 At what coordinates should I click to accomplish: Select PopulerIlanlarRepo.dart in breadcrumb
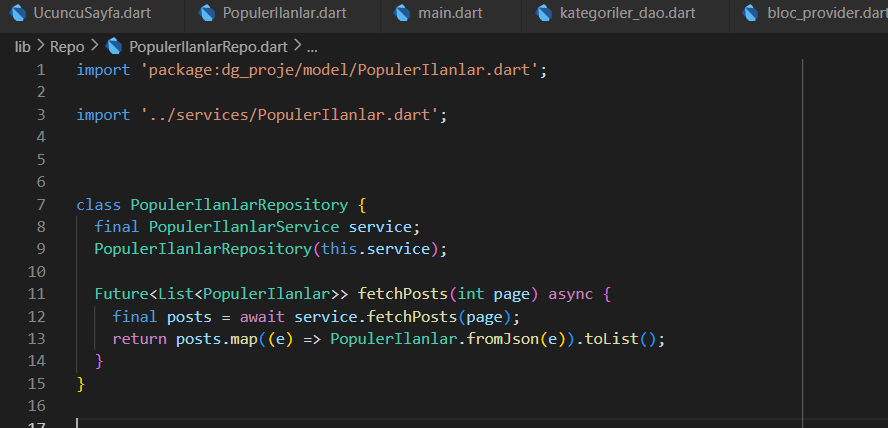[x=208, y=47]
